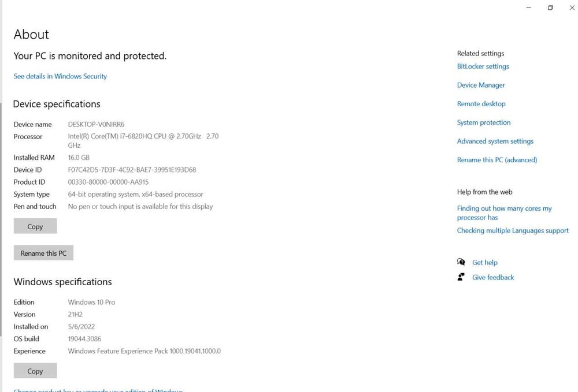This screenshot has width=578, height=392.
Task: Open Device Manager link
Action: coord(481,85)
